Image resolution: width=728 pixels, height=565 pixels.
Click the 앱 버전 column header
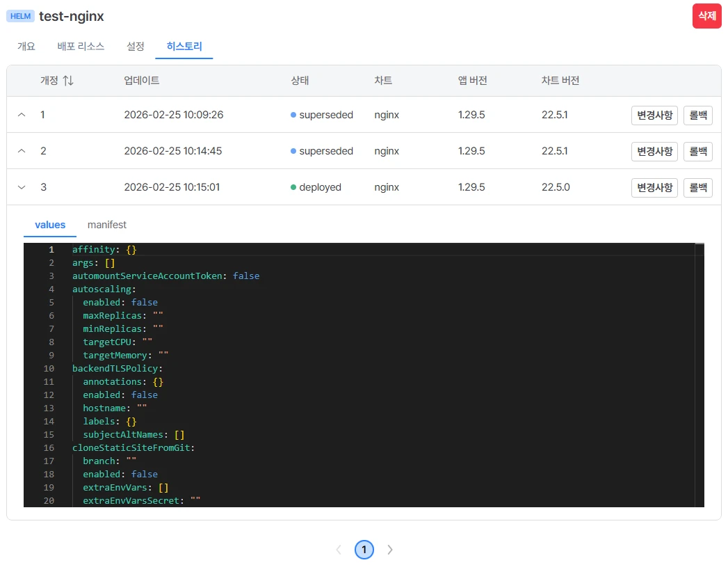point(473,81)
